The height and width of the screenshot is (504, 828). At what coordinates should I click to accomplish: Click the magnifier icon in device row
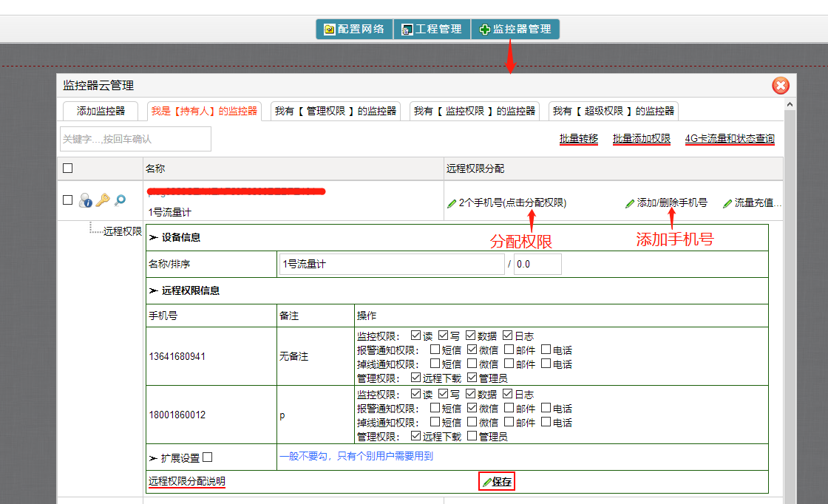point(120,200)
